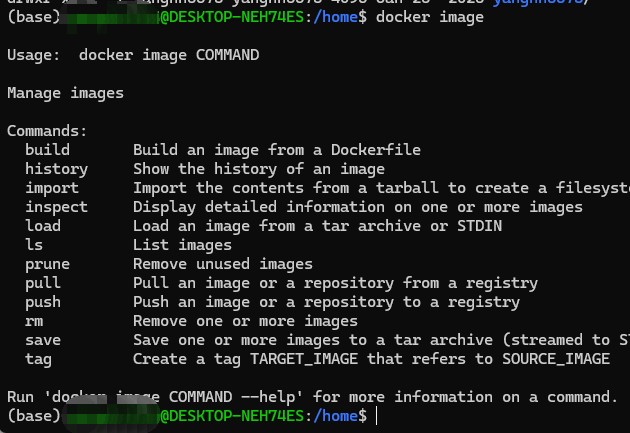The width and height of the screenshot is (630, 433).
Task: Click 'Build an image from a Dockerfile' description
Action: [277, 150]
